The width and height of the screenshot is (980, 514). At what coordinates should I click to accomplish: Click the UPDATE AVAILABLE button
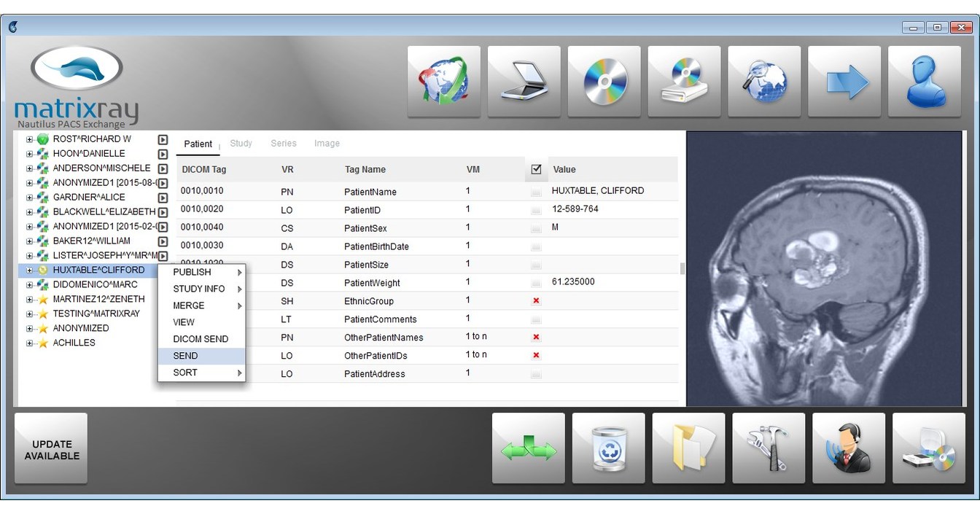pos(50,447)
